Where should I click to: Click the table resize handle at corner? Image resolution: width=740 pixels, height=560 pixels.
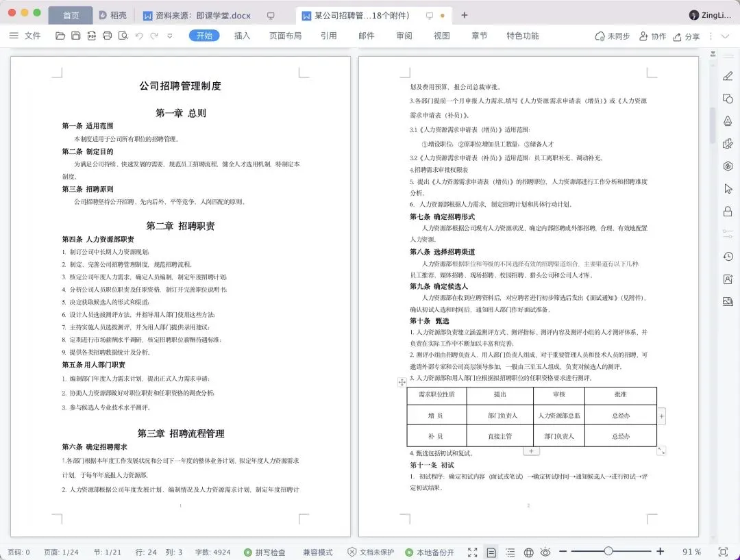coord(661,450)
